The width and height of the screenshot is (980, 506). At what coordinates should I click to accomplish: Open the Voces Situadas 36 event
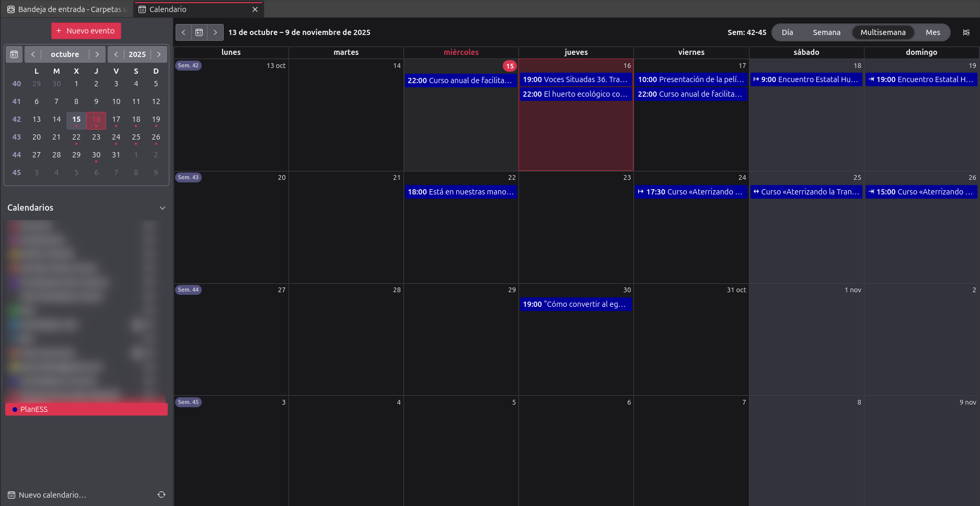pos(575,79)
